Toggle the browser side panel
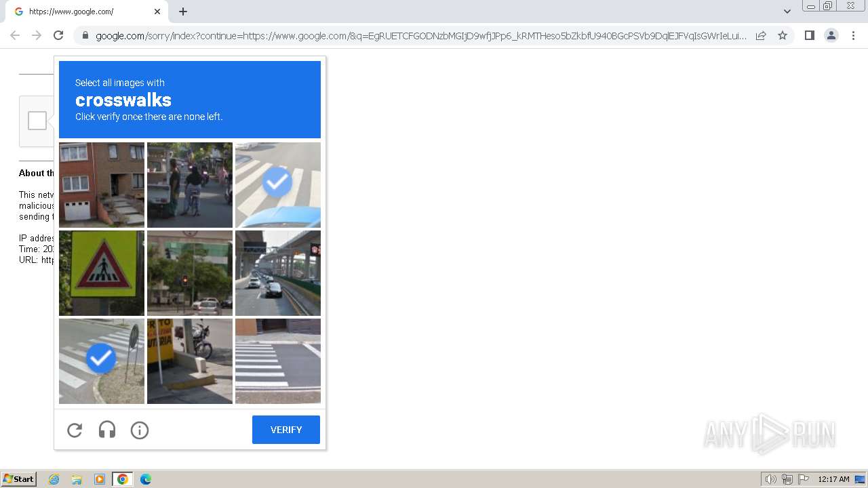Image resolution: width=868 pixels, height=488 pixels. 809,35
